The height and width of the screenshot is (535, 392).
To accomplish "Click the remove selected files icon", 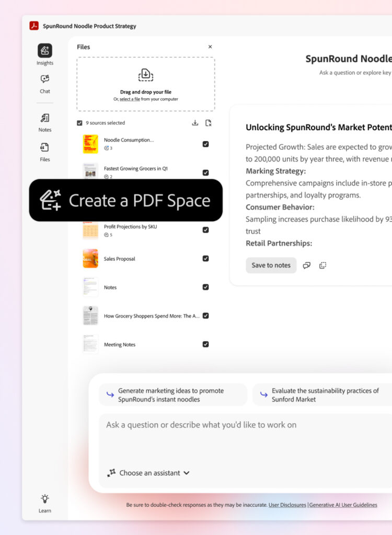I will pos(208,123).
